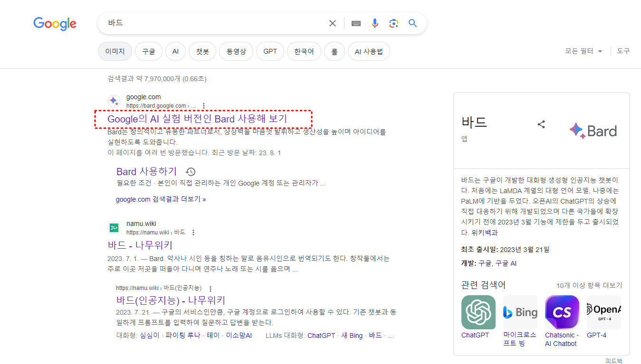This screenshot has width=641, height=364.
Task: Open GPT-4 OpenAI related search thumbnail
Action: point(604,312)
